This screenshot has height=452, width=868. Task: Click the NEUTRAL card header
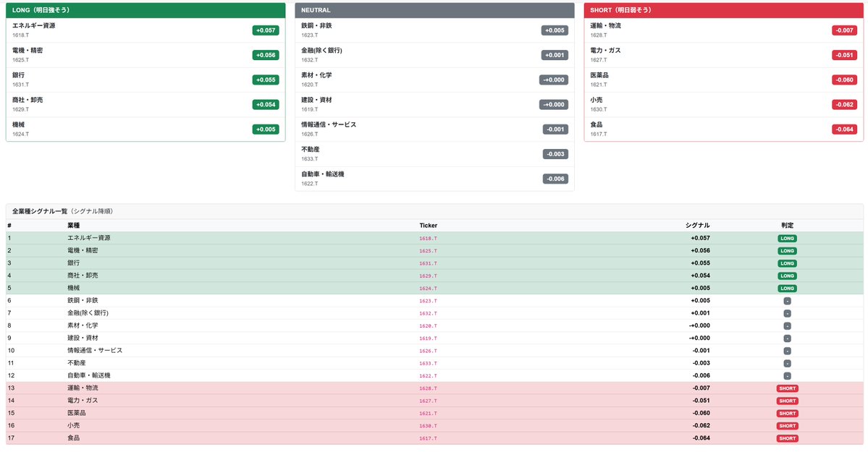434,10
